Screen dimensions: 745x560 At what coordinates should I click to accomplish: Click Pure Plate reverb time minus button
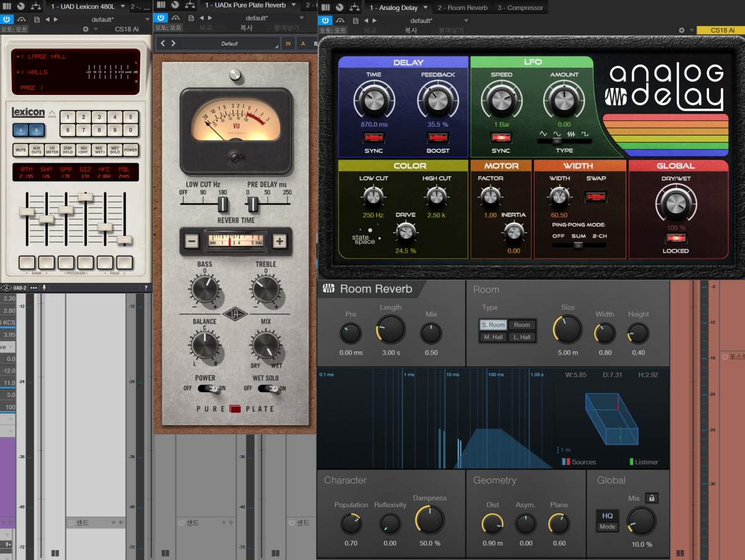coord(191,242)
